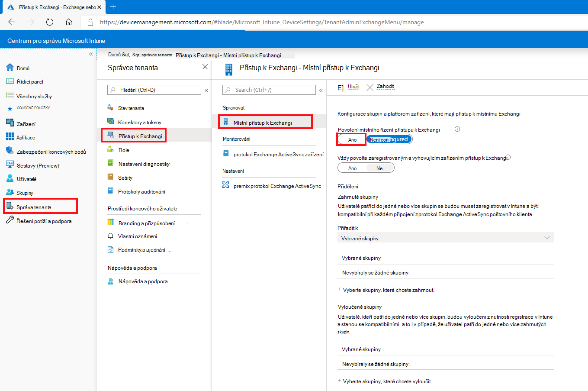588x391 pixels.
Task: Click the browser refresh icon
Action: click(49, 22)
